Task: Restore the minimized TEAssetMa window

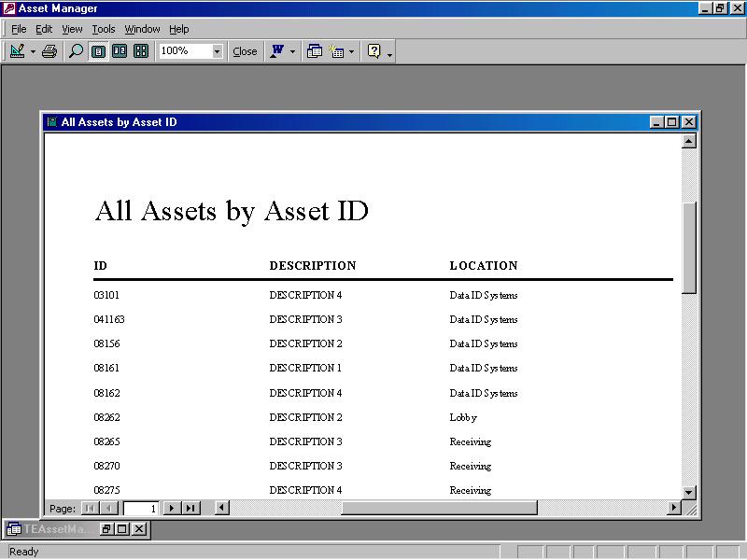Action: point(106,528)
